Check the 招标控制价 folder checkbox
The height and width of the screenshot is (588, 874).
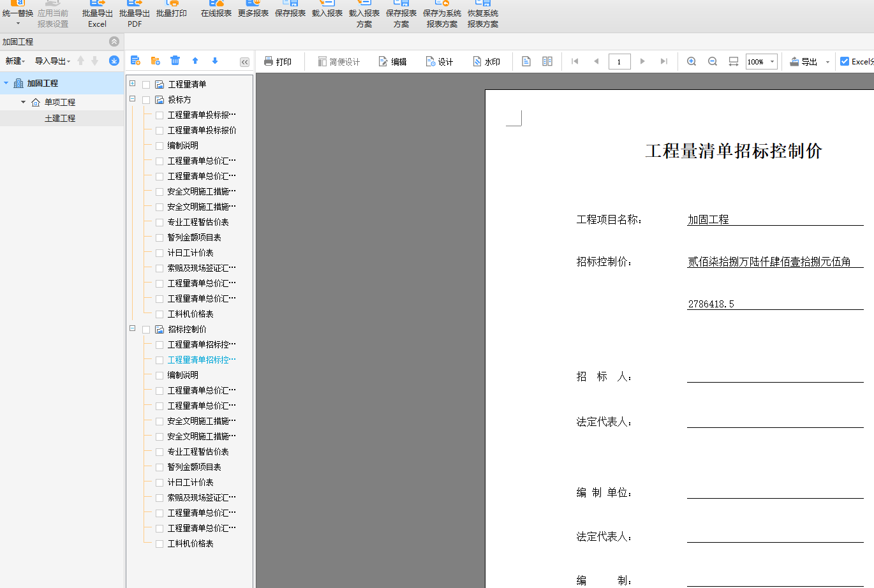146,329
